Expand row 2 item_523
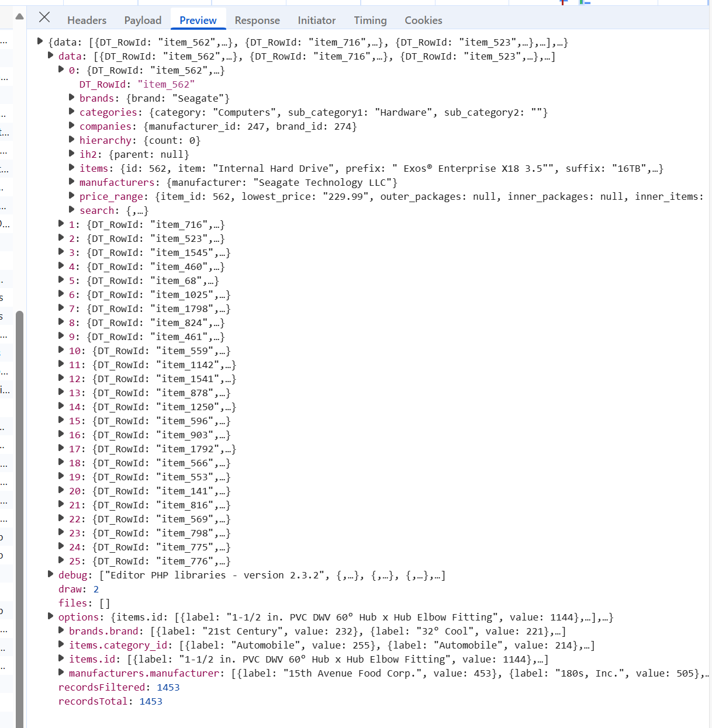The width and height of the screenshot is (712, 728). pyautogui.click(x=61, y=237)
